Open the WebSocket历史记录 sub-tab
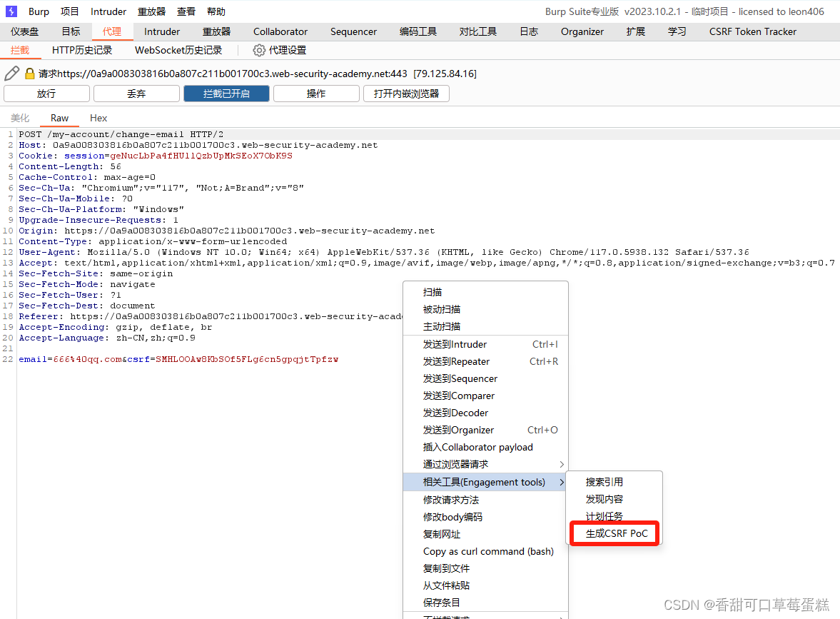This screenshot has width=840, height=619. tap(178, 51)
